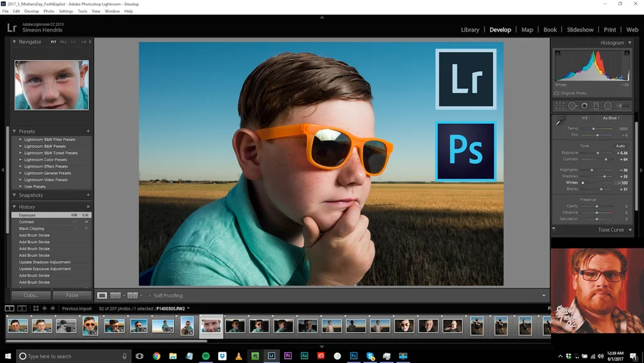Add a new preset with plus icon
644x363 pixels.
click(88, 131)
